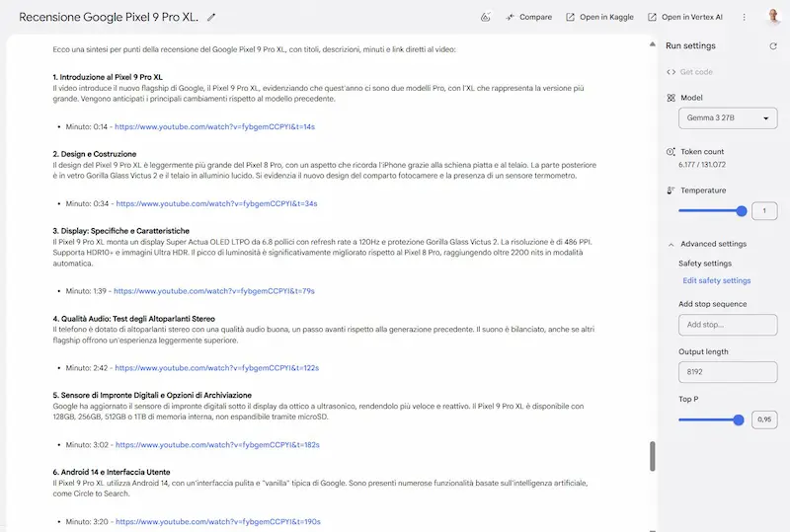Open the Gemma 3 27B model dropdown

(728, 118)
